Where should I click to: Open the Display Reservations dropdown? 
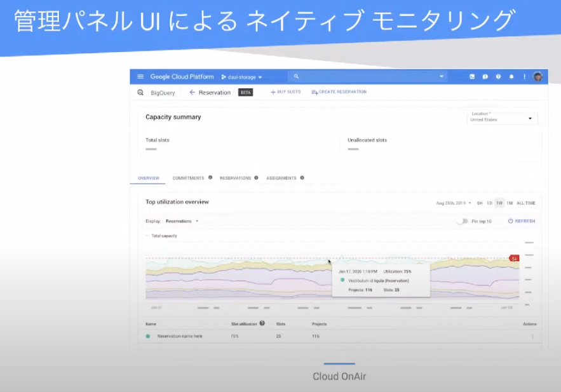pyautogui.click(x=182, y=221)
